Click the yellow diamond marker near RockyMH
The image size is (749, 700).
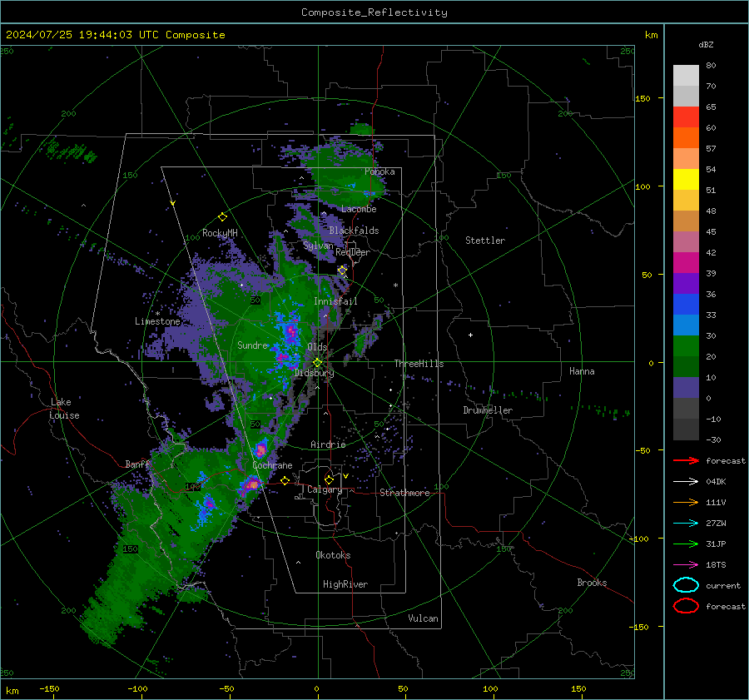coord(222,217)
